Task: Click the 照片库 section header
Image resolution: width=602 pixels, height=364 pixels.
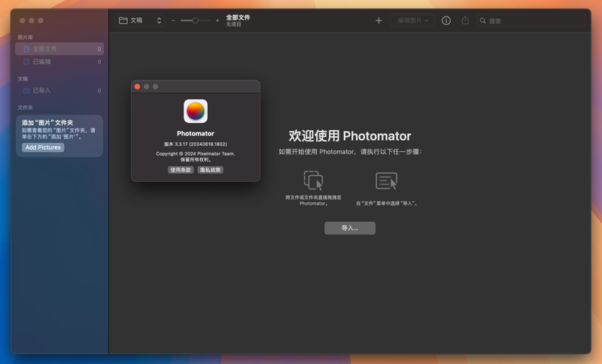Action: click(x=25, y=37)
